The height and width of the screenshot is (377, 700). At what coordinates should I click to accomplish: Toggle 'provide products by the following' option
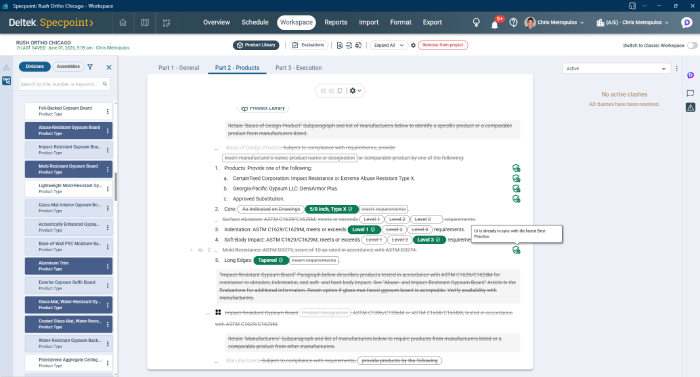(x=400, y=360)
